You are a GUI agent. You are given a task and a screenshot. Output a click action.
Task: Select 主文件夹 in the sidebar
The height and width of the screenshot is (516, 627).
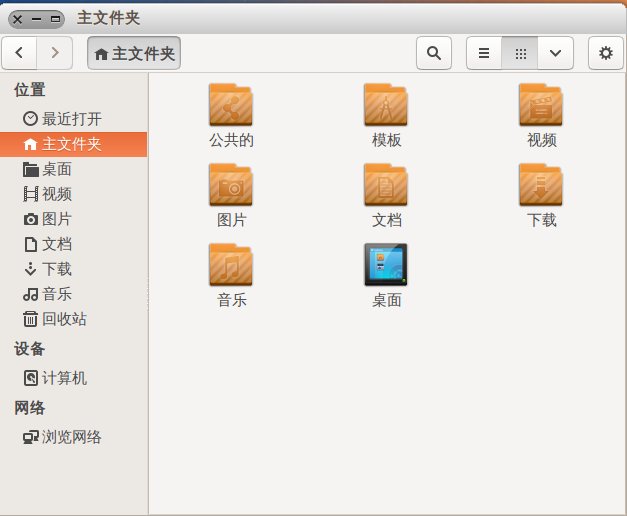pyautogui.click(x=74, y=144)
